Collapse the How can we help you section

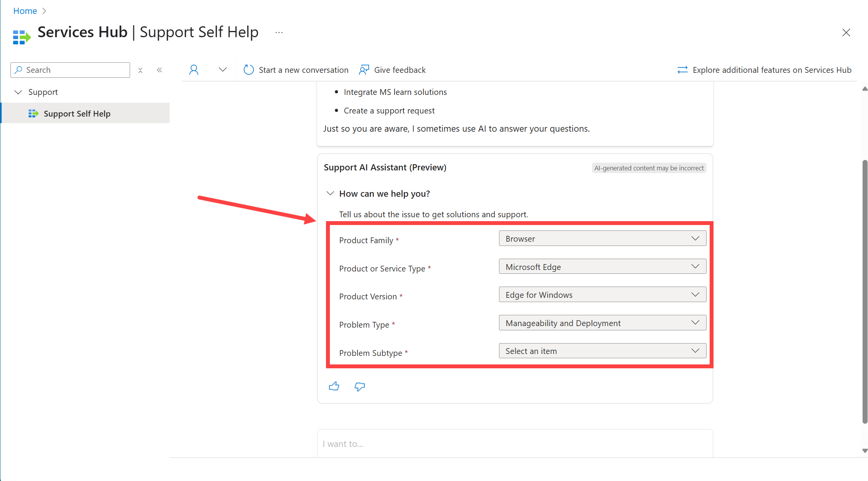[330, 193]
